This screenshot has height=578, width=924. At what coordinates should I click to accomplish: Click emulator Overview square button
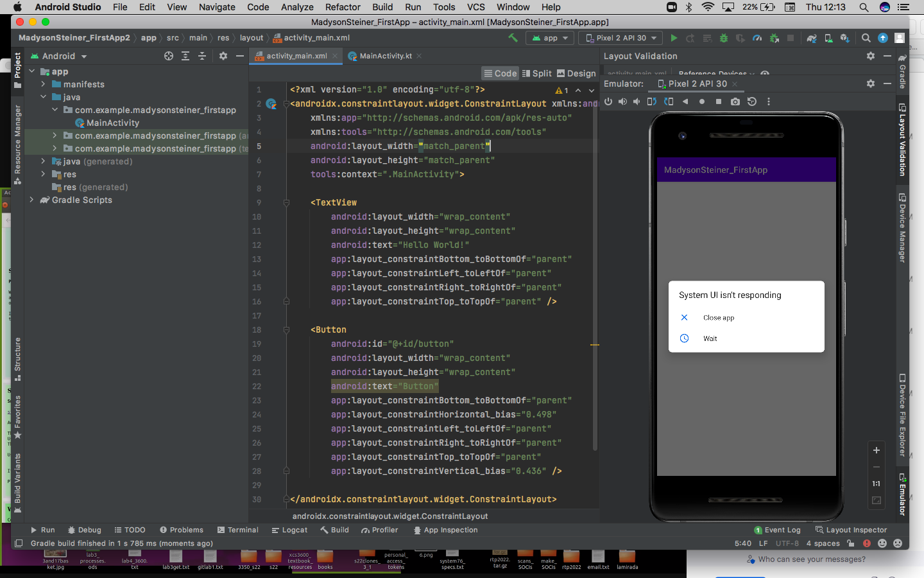pyautogui.click(x=719, y=101)
